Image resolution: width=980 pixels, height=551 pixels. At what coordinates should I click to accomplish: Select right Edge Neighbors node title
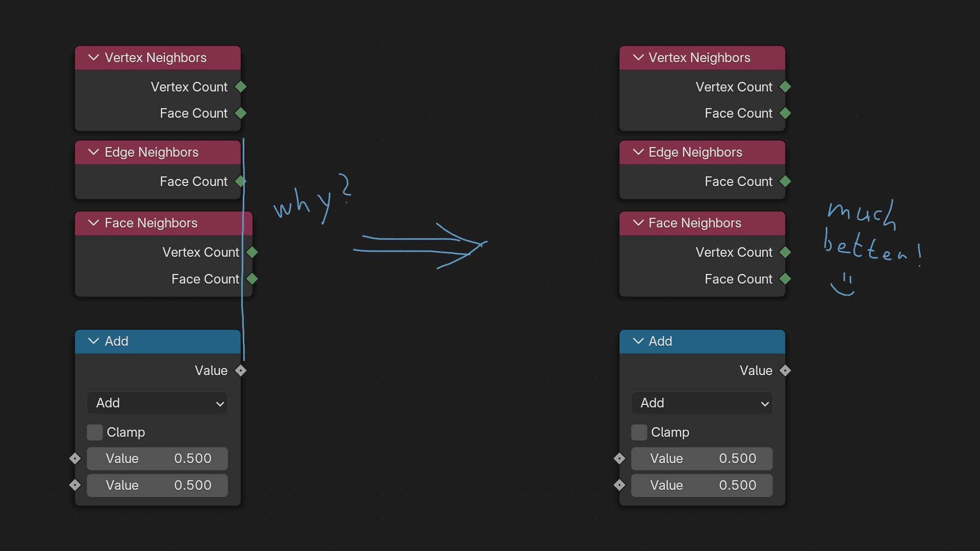tap(696, 152)
